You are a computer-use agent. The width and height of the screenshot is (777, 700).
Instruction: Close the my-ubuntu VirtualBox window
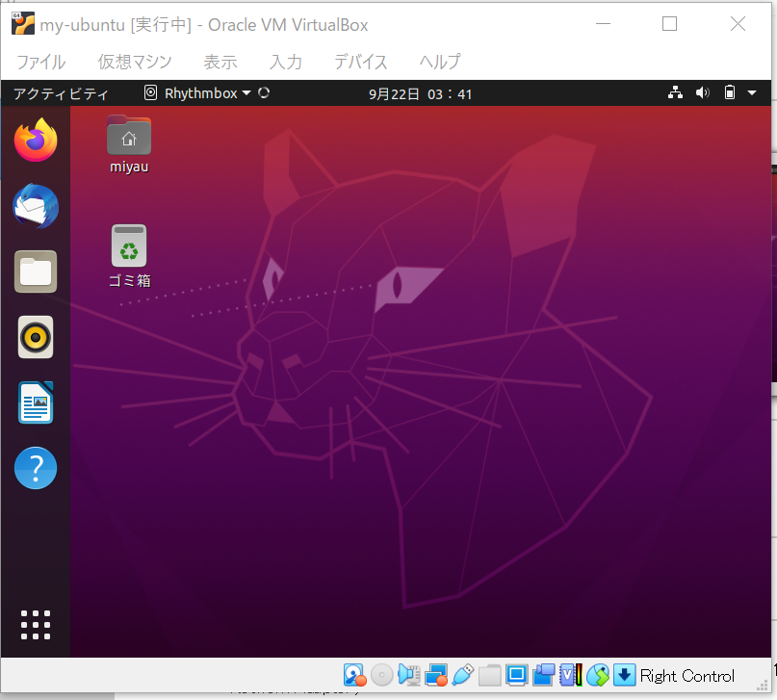tap(738, 23)
